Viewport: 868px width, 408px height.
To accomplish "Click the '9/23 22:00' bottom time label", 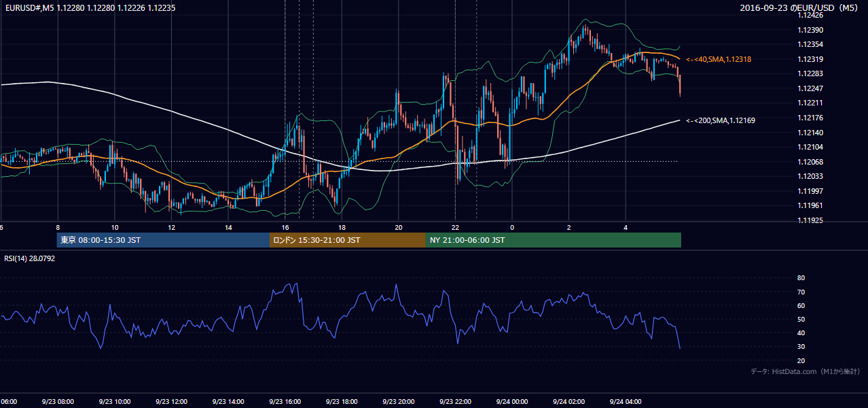I will click(454, 402).
